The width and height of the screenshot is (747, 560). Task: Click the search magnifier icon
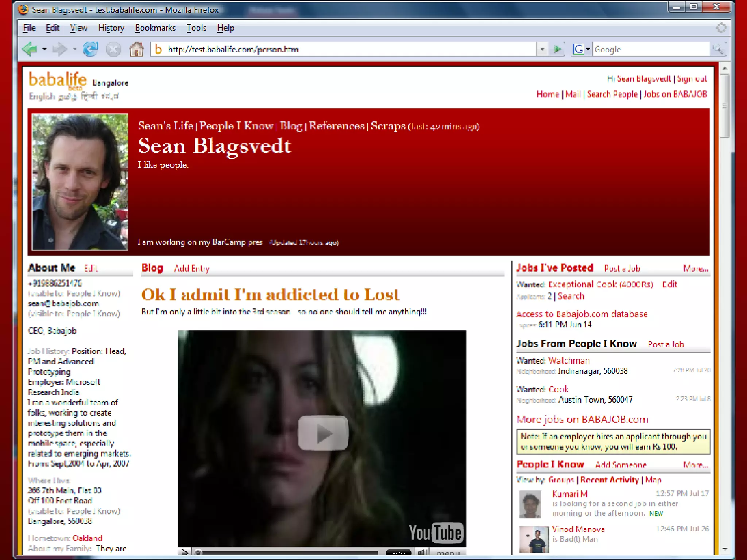tap(718, 49)
